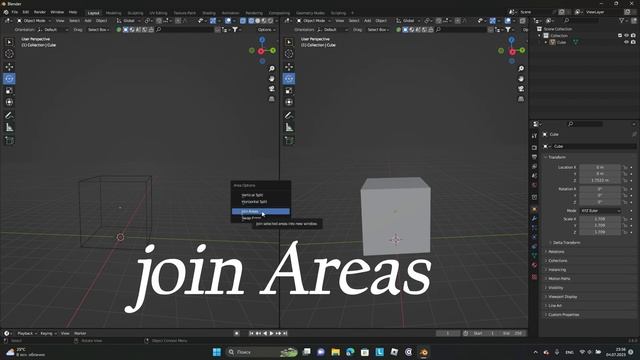The width and height of the screenshot is (640, 360).
Task: Open the Keying menu in the timeline
Action: click(x=48, y=333)
